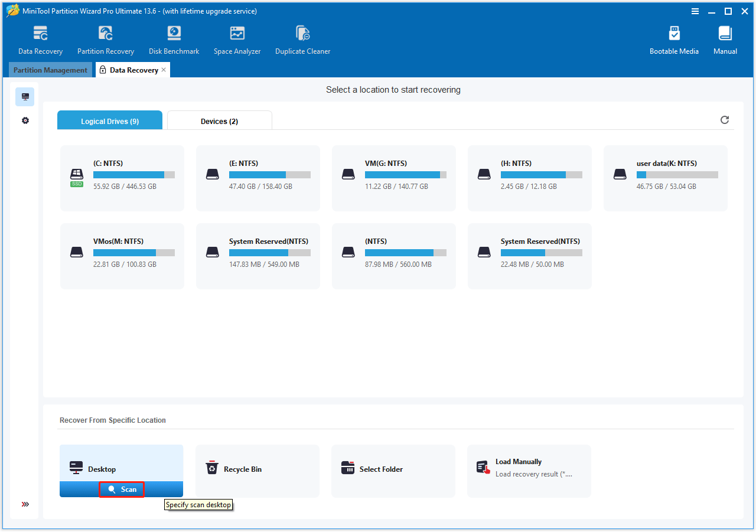Close the Data Recovery tab

(164, 70)
